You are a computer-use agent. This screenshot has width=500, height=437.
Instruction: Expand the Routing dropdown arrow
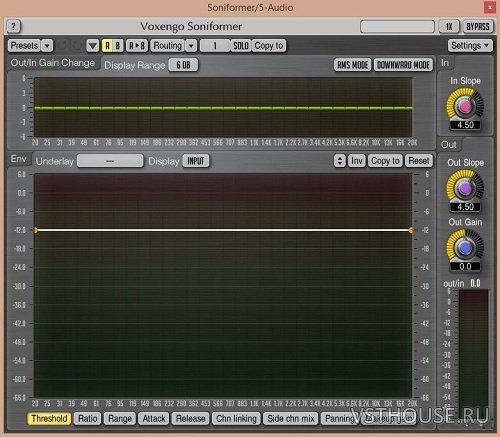(191, 46)
